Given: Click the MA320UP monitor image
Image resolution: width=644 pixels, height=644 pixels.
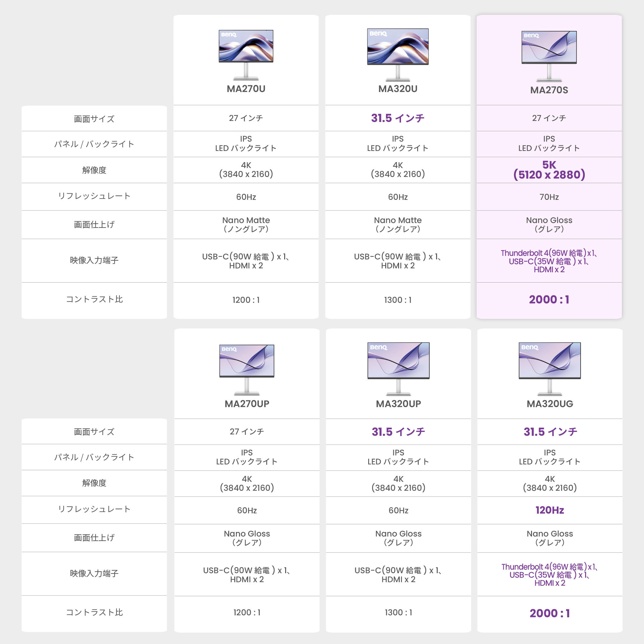Looking at the screenshot, I should [398, 369].
